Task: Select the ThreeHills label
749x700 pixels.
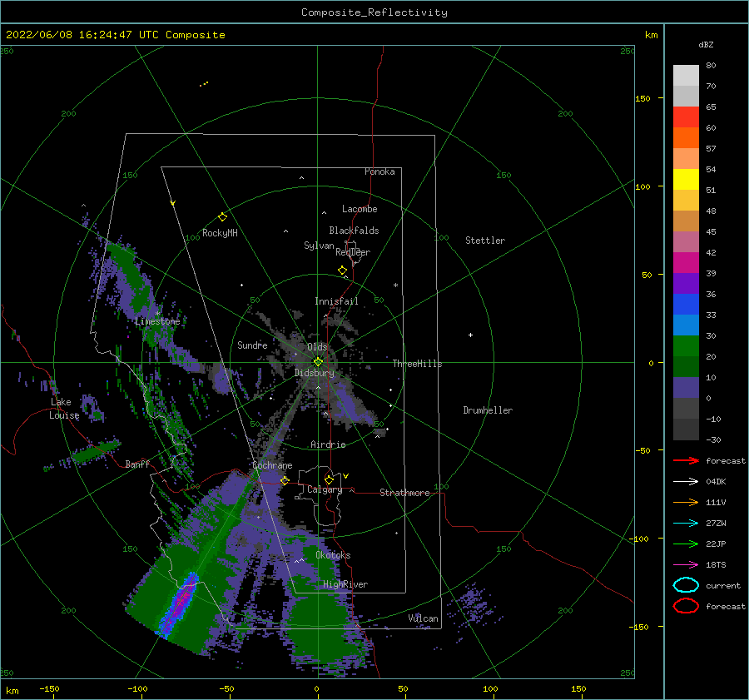Action: click(x=417, y=364)
